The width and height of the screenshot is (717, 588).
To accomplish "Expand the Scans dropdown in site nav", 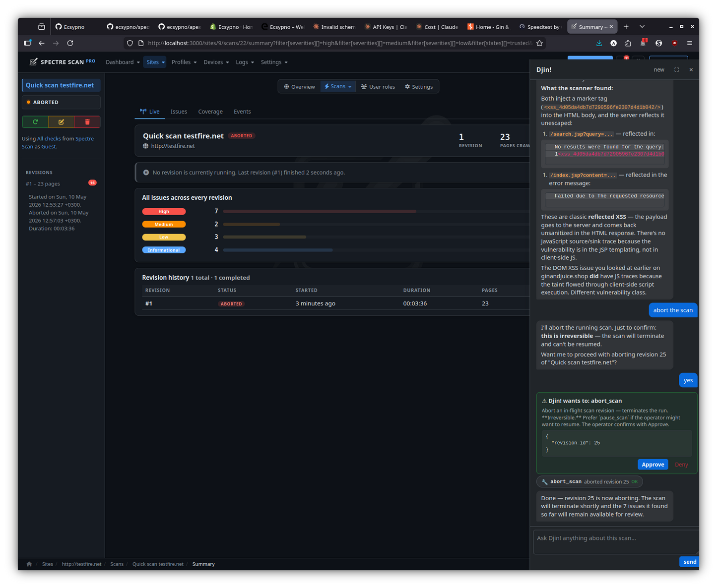I will tap(338, 87).
